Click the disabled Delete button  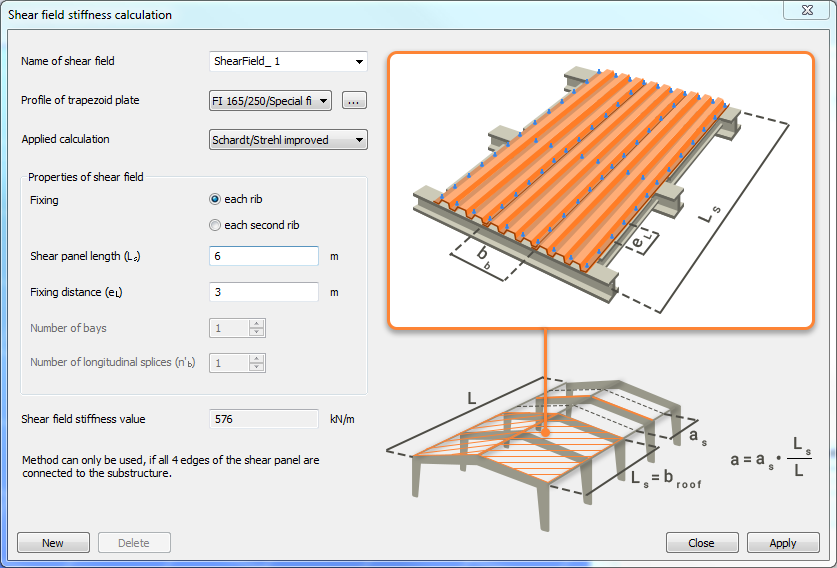[135, 543]
